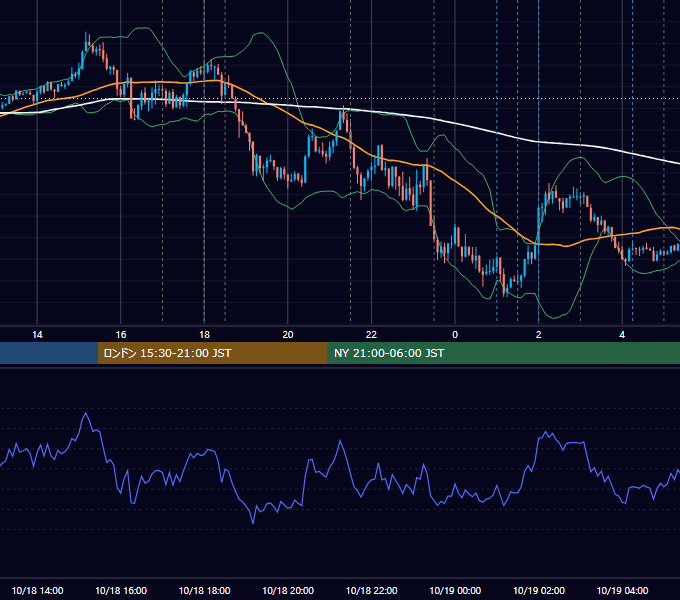Click the hour label 22 on price chart axis
This screenshot has height=600, width=680.
[371, 335]
